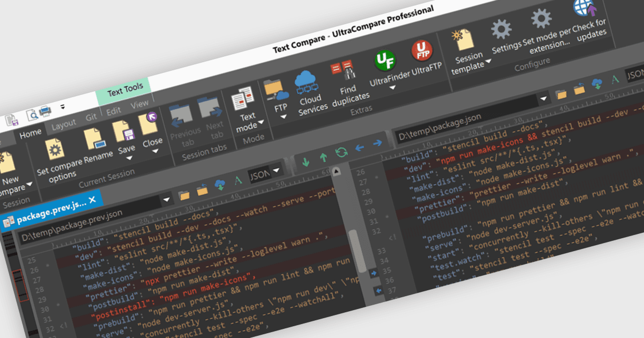Click cloud download icon in left pane
The image size is (644, 338).
220,186
